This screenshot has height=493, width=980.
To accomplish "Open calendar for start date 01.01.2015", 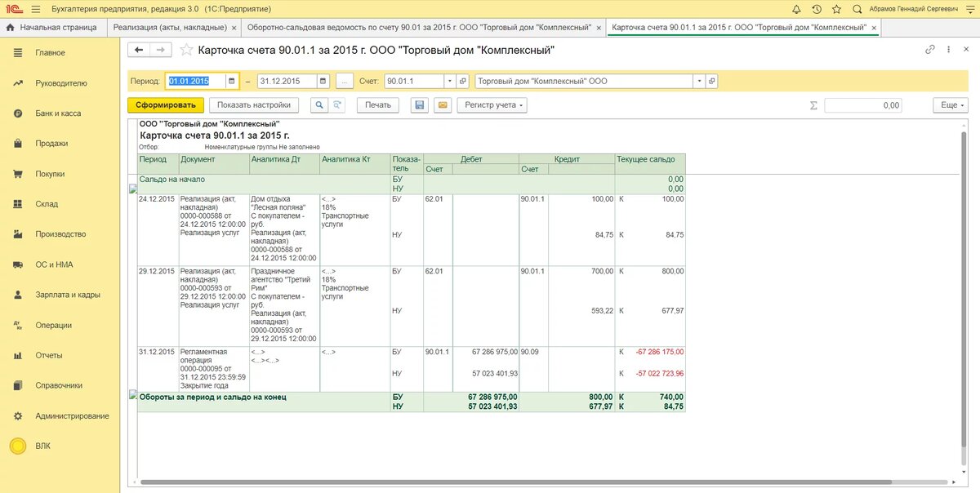I will tap(232, 82).
